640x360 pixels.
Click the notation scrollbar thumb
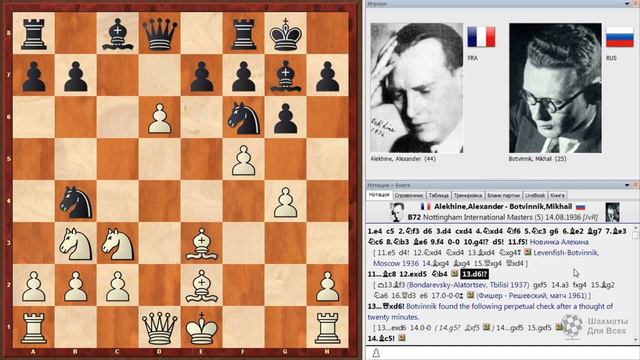(636, 235)
